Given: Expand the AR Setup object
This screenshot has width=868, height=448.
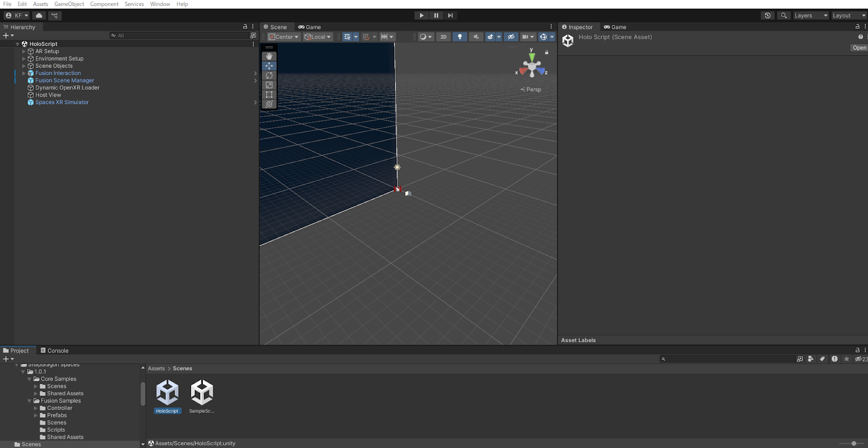Looking at the screenshot, I should pyautogui.click(x=24, y=52).
